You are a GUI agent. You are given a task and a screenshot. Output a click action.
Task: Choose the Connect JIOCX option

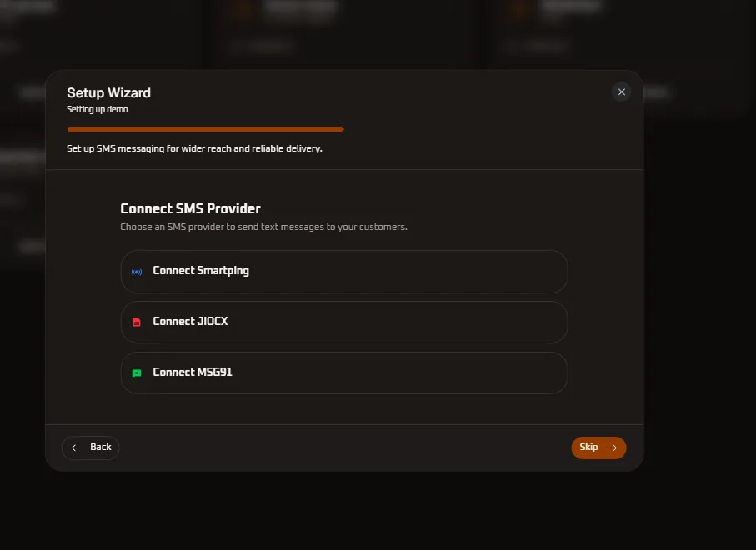344,322
